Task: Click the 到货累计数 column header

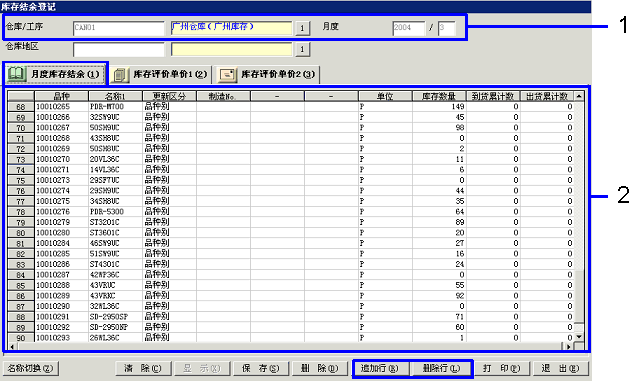Action: tap(493, 96)
